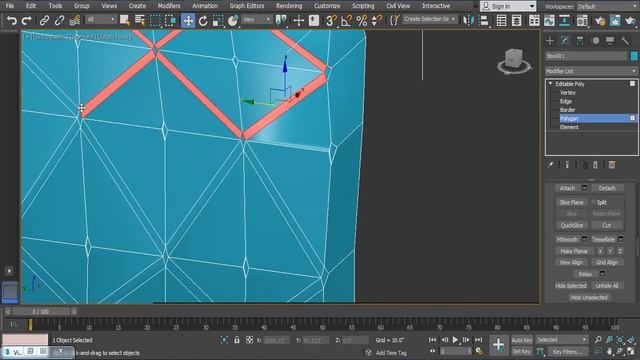Click the Play Animation button

coord(456,340)
